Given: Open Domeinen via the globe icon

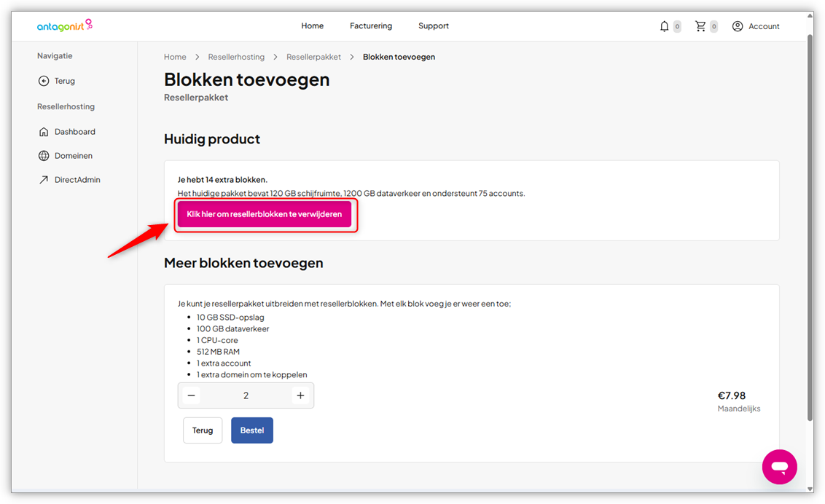Looking at the screenshot, I should coord(44,155).
